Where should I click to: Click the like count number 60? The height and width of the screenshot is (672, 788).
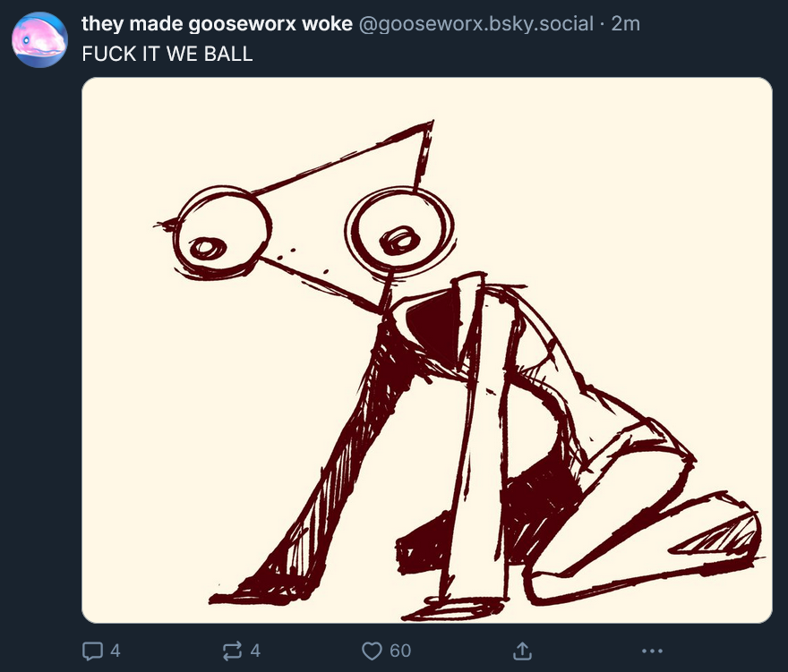point(400,651)
